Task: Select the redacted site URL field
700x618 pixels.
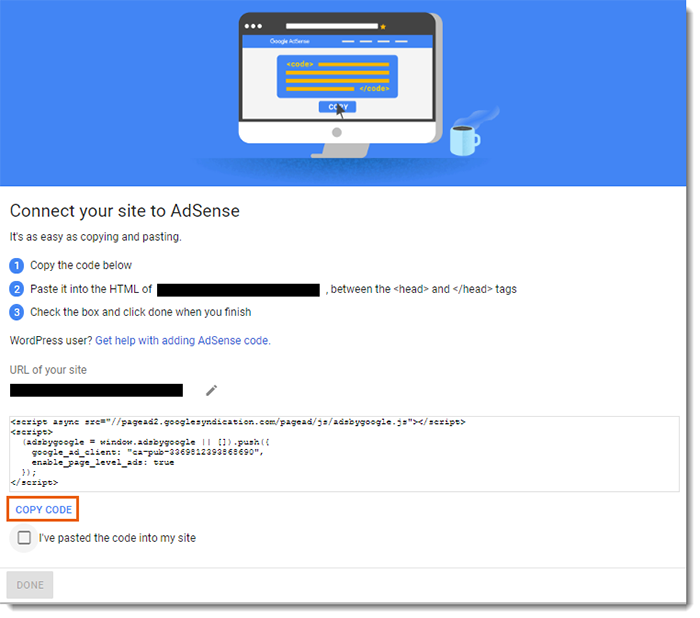Action: click(x=96, y=390)
